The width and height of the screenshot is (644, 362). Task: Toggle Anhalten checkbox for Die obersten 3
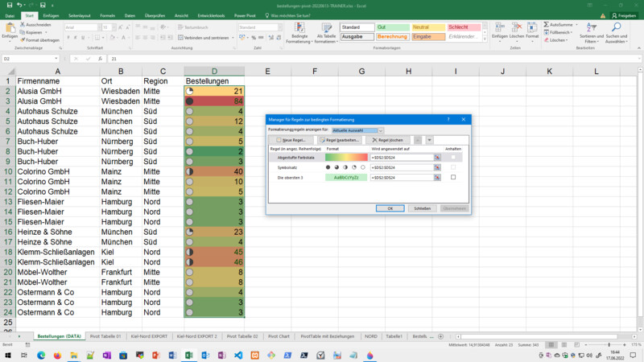click(x=453, y=177)
